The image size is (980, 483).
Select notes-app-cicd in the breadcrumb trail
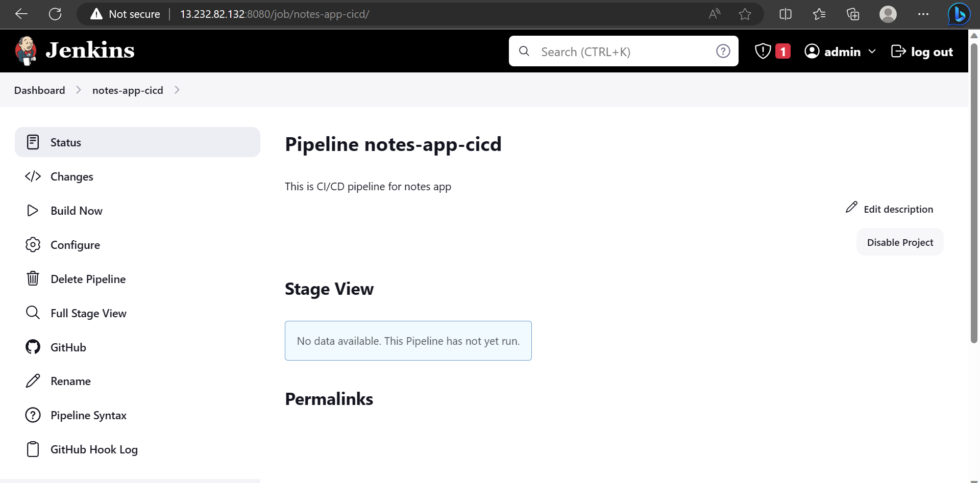tap(127, 90)
